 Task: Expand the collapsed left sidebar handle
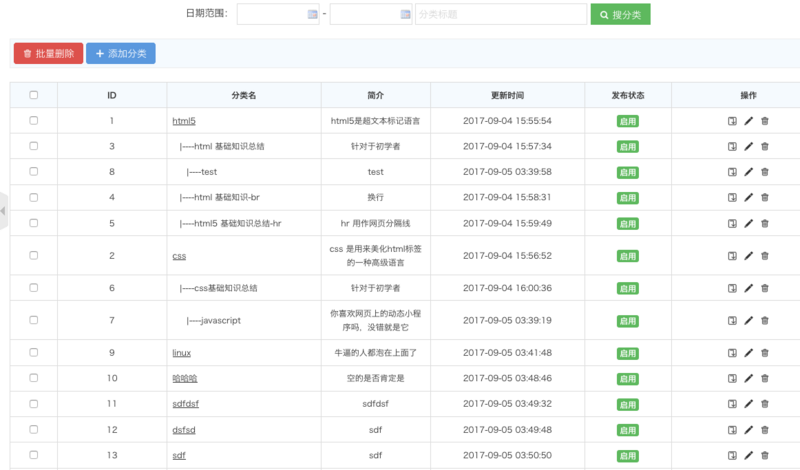click(3, 211)
